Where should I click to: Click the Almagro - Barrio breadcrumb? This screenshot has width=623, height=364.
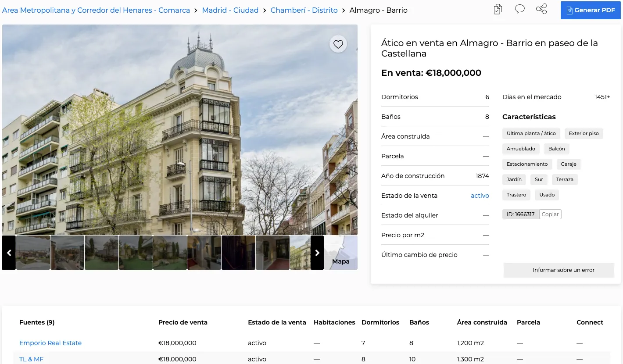(379, 10)
